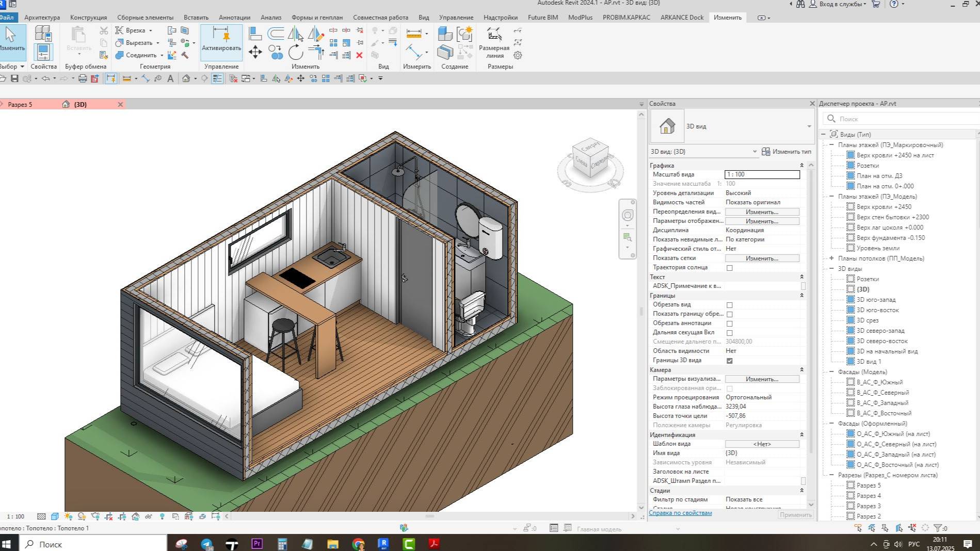Image resolution: width=980 pixels, height=551 pixels.
Task: Click Изменить button for Показать сетки
Action: click(762, 258)
